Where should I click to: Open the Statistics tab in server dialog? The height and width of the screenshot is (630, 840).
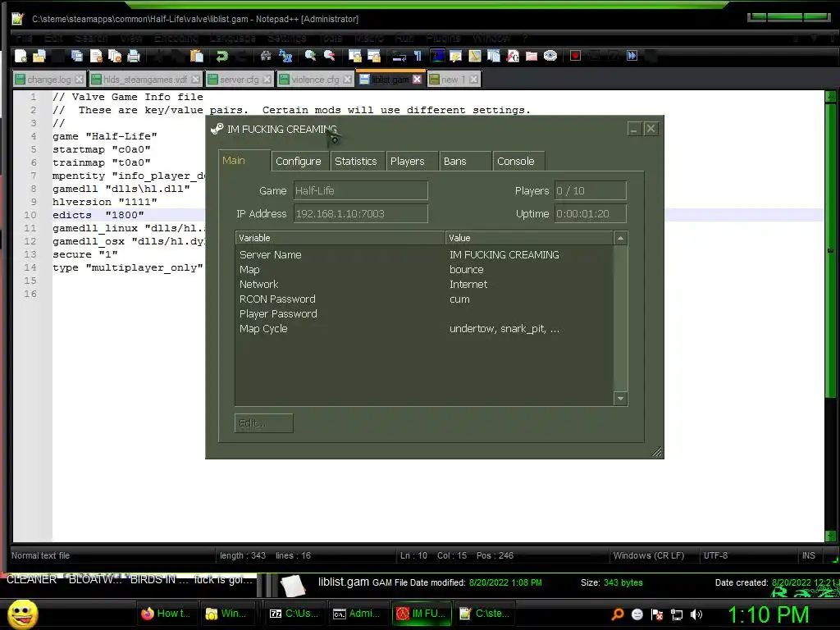click(356, 162)
